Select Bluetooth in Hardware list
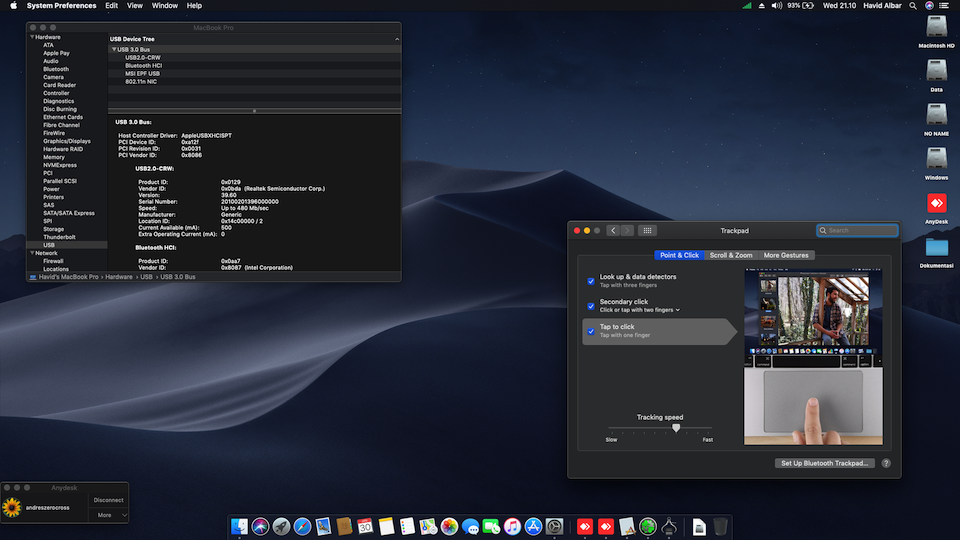This screenshot has height=540, width=960. [56, 69]
